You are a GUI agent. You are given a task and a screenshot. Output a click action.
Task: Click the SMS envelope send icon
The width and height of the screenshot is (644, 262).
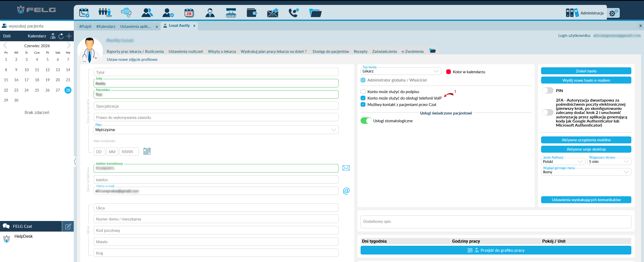point(273,13)
